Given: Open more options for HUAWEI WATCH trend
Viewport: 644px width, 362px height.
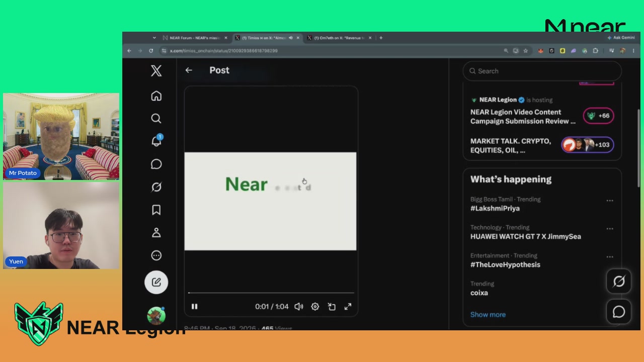Looking at the screenshot, I should tap(610, 229).
